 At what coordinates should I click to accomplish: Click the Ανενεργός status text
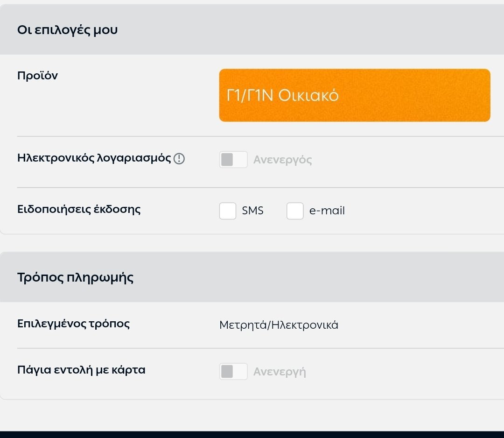[282, 160]
